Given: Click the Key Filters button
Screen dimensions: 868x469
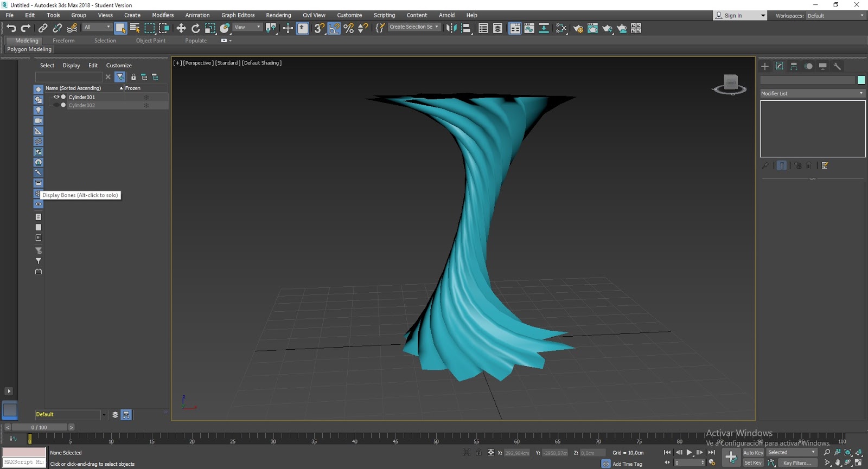Looking at the screenshot, I should 797,463.
